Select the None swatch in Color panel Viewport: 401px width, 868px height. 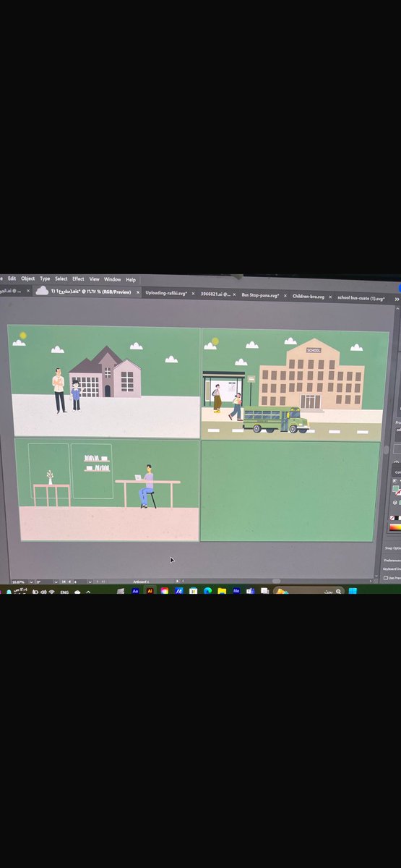[x=392, y=518]
